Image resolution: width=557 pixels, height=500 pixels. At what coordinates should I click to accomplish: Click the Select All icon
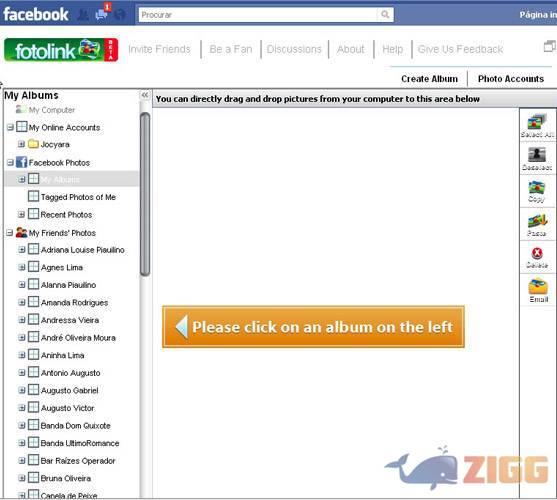pyautogui.click(x=537, y=123)
